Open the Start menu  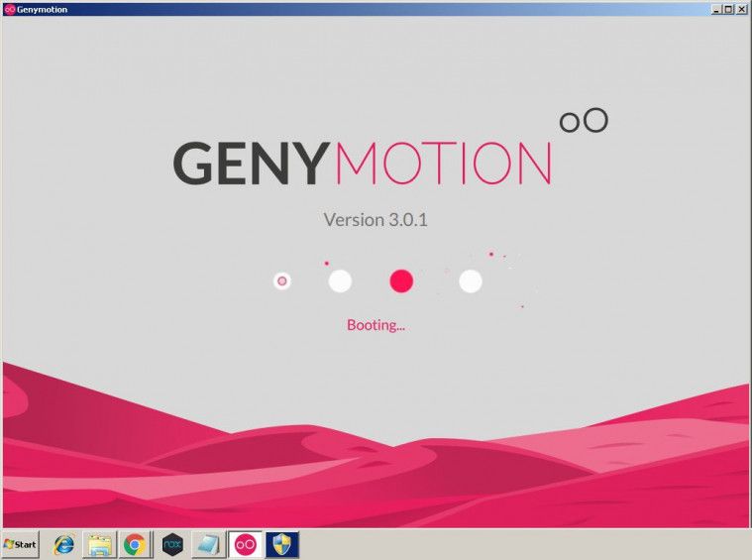[20, 545]
